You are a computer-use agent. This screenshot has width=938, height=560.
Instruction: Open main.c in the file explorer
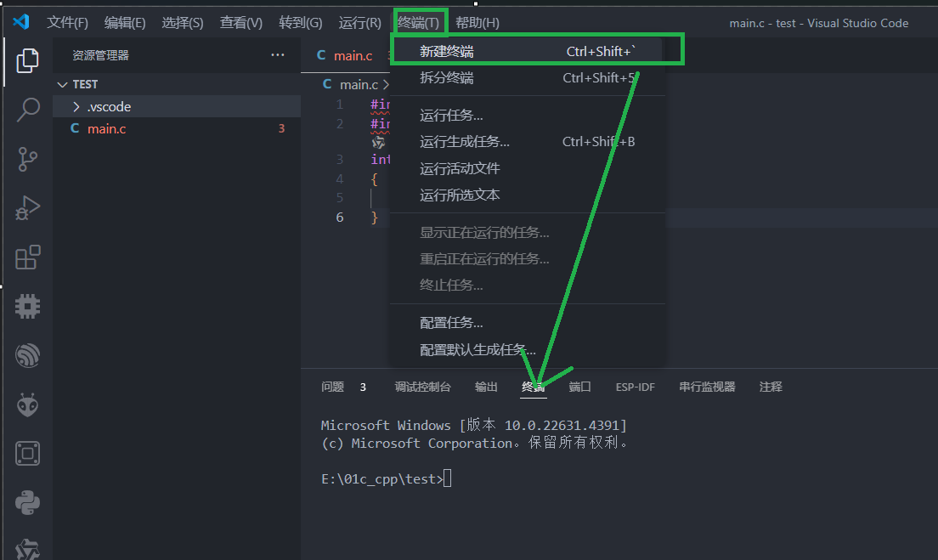pos(106,129)
